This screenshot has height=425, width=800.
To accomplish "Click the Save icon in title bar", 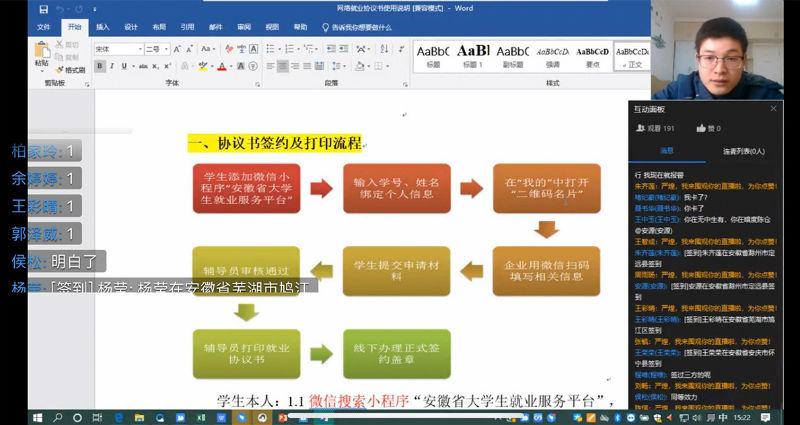I will coord(43,9).
